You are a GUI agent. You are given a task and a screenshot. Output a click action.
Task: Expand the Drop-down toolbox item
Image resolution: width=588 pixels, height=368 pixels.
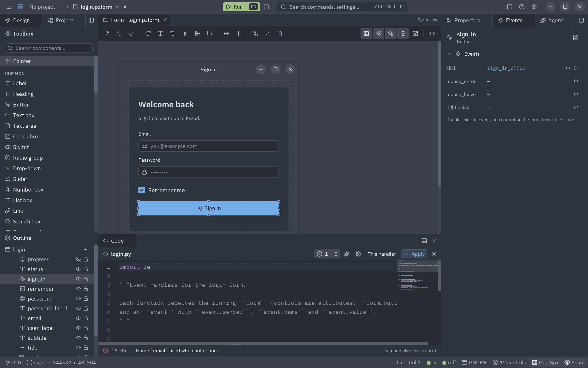pos(47,168)
